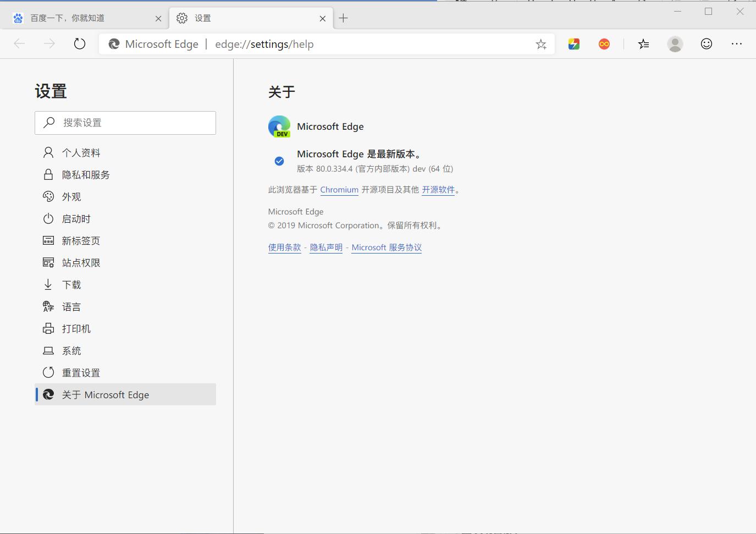Open the colorful square extension icon
This screenshot has height=534, width=756.
coord(574,44)
